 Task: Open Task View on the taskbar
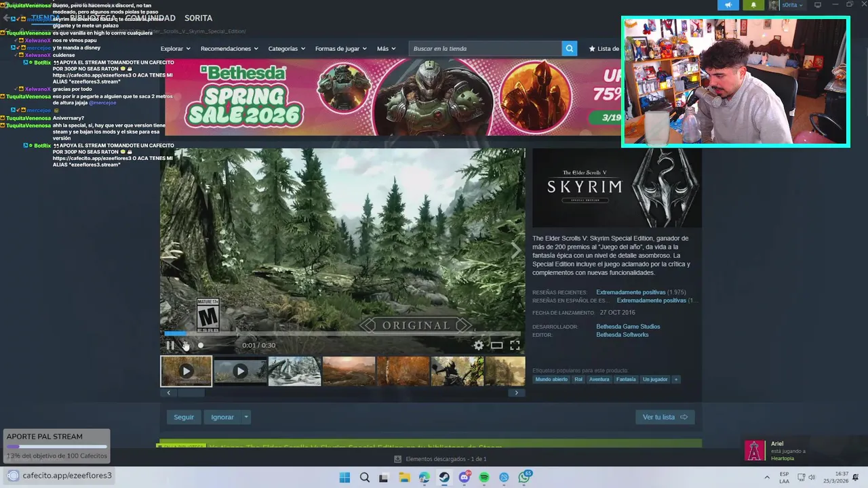coord(384,477)
